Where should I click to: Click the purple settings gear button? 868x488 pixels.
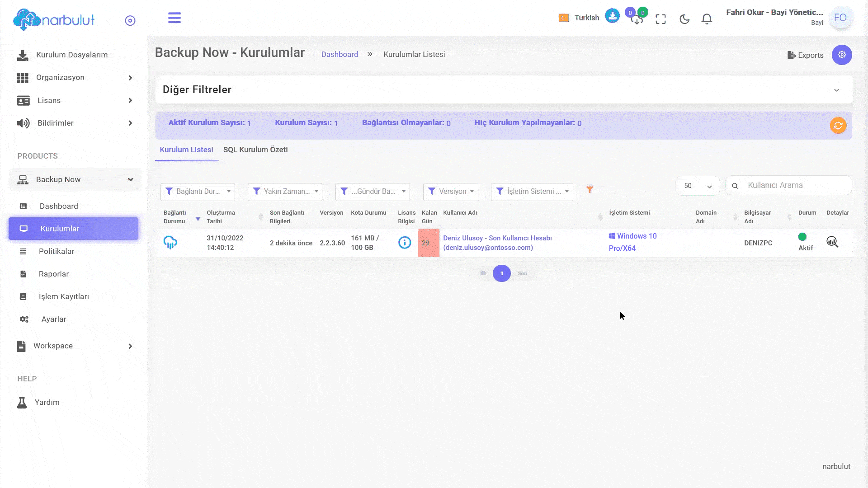[842, 55]
